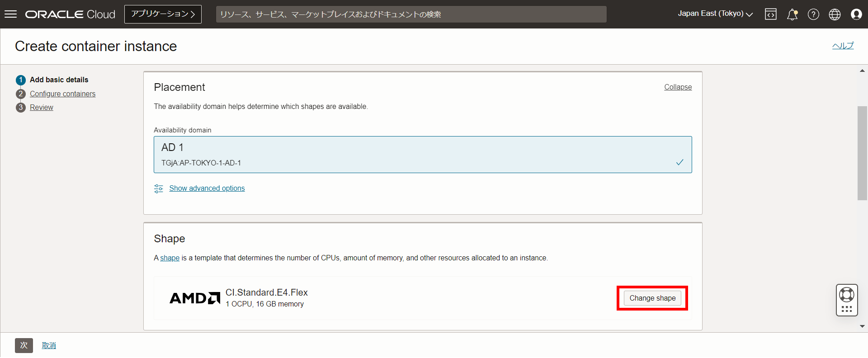Open the shape documentation link
The height and width of the screenshot is (358, 868).
[170, 258]
